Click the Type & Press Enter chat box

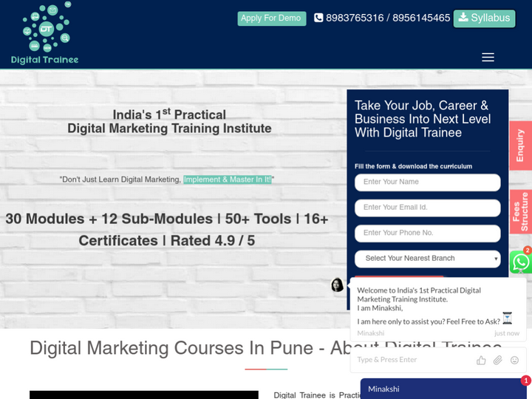point(410,360)
